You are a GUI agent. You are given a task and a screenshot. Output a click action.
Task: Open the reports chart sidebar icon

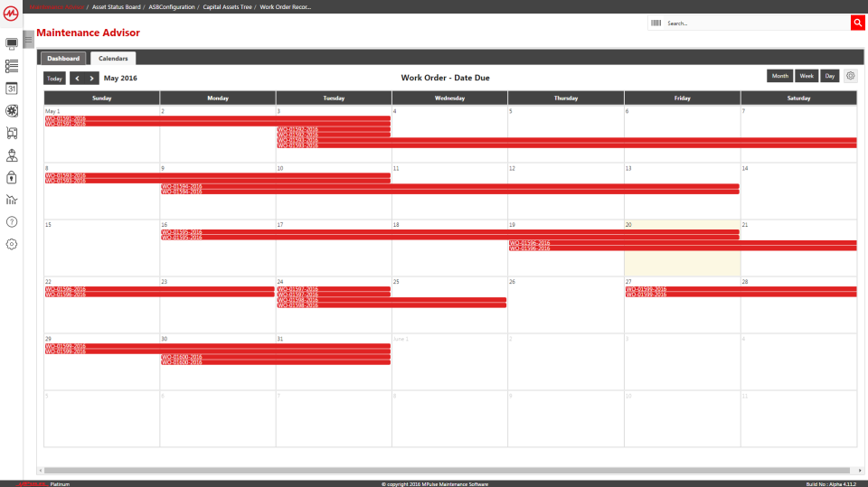pos(12,200)
